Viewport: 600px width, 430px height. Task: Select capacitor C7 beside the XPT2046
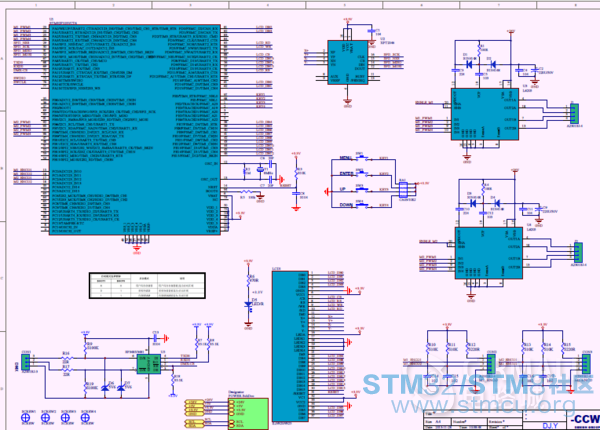click(x=370, y=31)
